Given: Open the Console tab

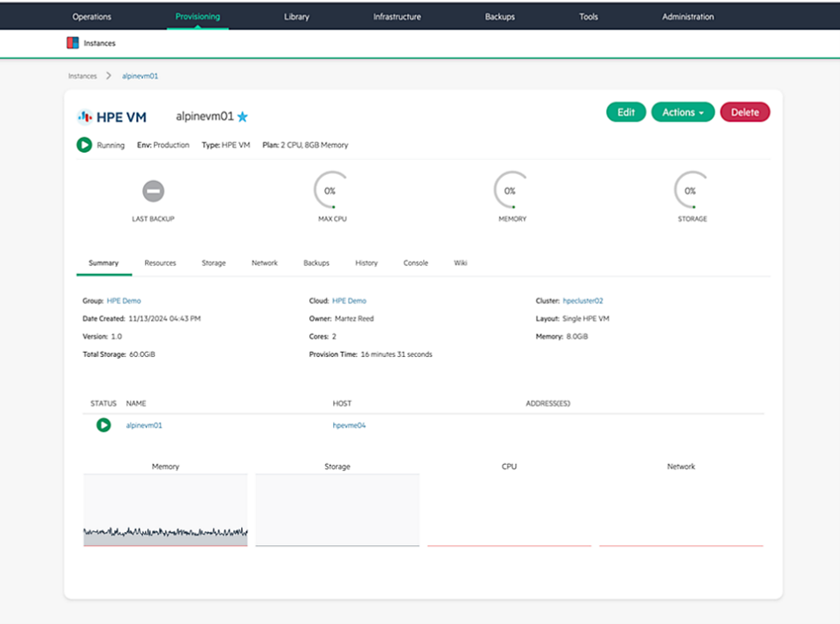Looking at the screenshot, I should click(x=416, y=263).
